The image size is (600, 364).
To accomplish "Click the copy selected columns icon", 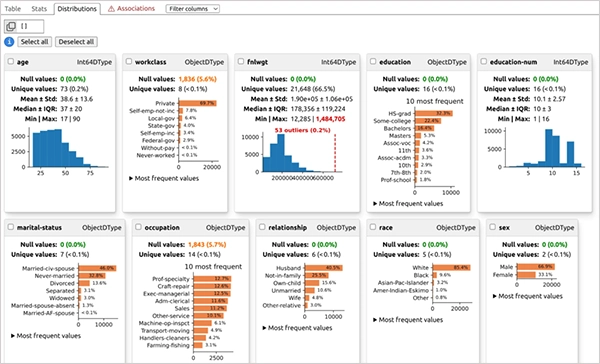I will (x=11, y=26).
